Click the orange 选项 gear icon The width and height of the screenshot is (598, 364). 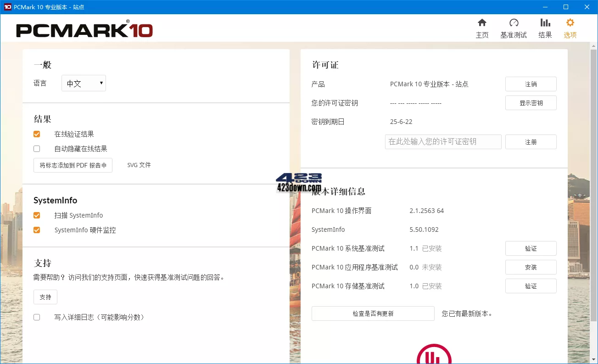(x=570, y=28)
